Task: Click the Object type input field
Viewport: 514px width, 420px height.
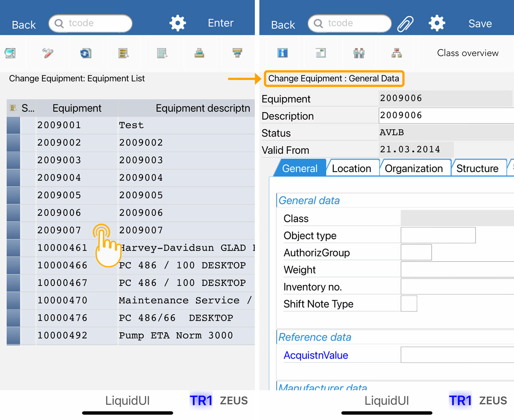Action: pos(438,235)
